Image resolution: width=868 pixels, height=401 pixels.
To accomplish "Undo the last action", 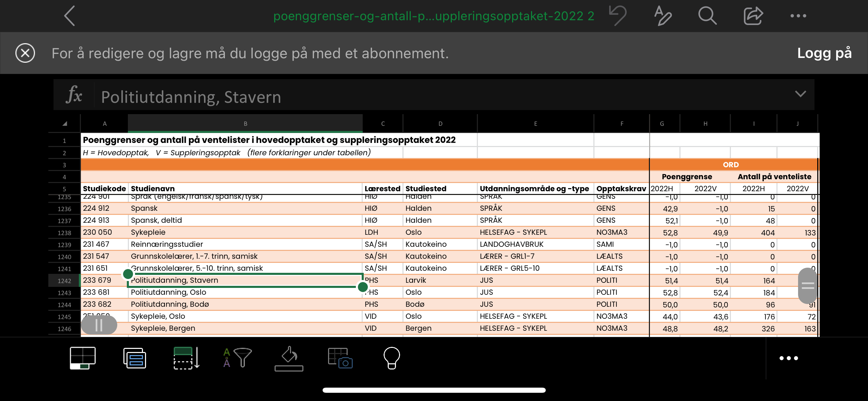I will coord(618,16).
